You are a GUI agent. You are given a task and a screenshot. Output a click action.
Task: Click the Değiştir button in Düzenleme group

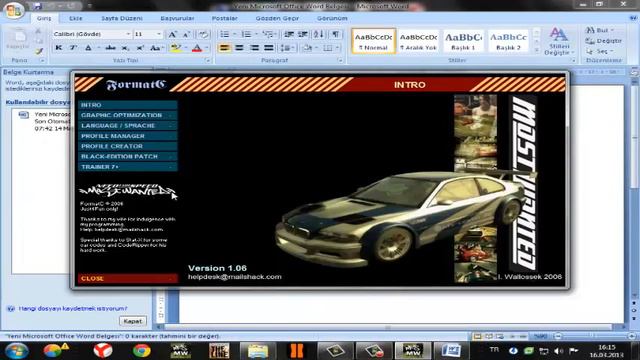pos(604,41)
